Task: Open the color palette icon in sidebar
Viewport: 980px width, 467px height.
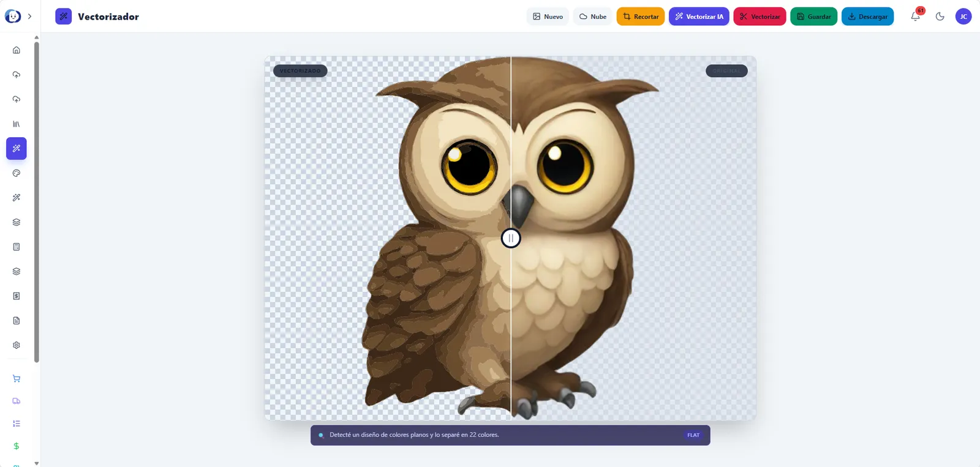Action: point(17,173)
